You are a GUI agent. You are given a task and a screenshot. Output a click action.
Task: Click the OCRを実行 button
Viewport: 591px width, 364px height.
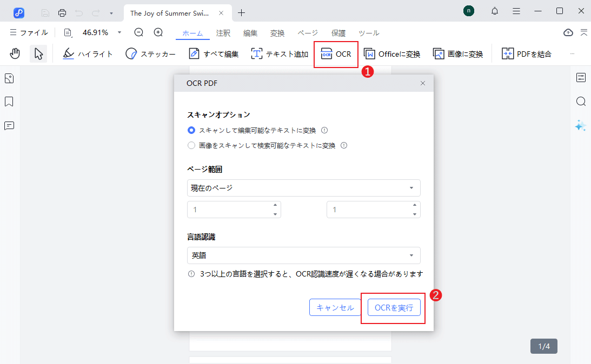394,307
